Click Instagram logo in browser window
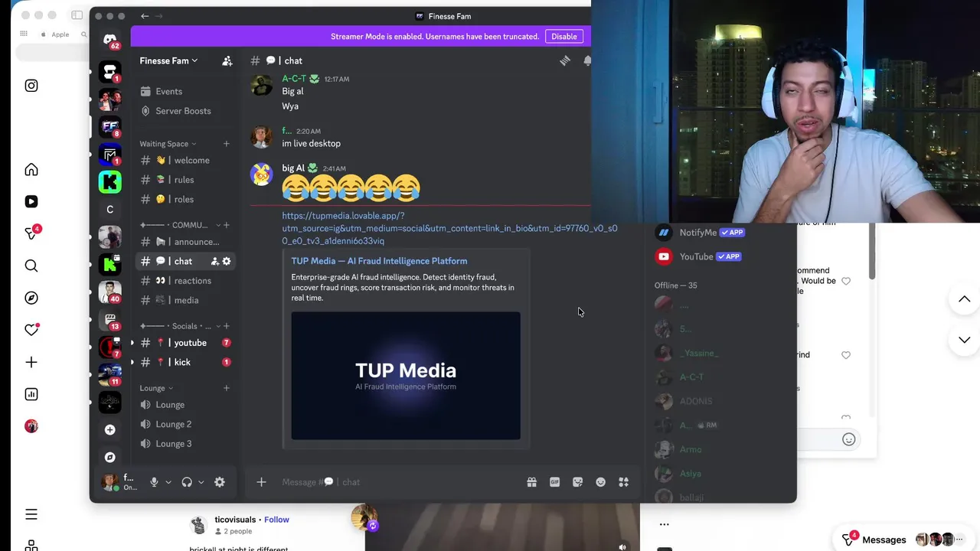Image resolution: width=980 pixels, height=551 pixels. (x=31, y=86)
